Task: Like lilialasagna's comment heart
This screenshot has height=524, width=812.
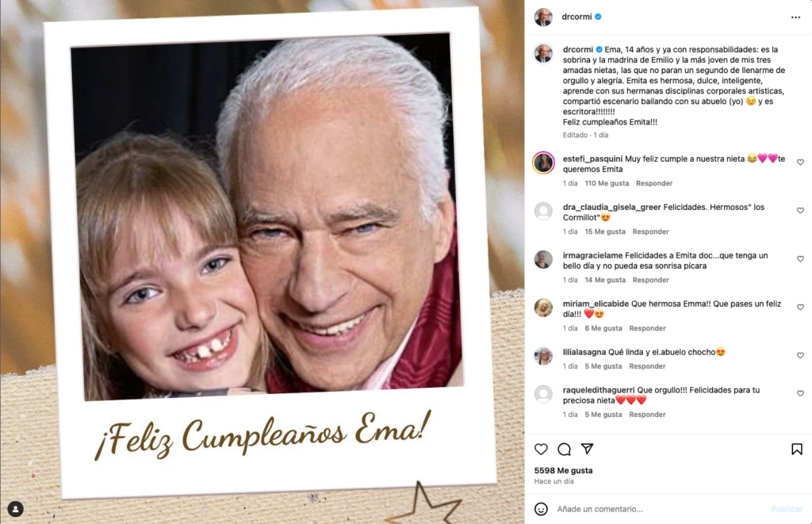Action: pos(800,355)
